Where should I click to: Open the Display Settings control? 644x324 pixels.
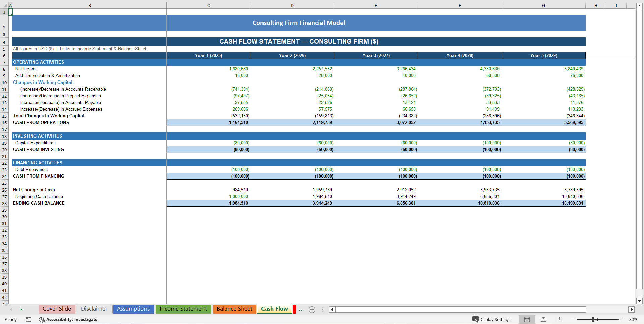click(x=491, y=319)
